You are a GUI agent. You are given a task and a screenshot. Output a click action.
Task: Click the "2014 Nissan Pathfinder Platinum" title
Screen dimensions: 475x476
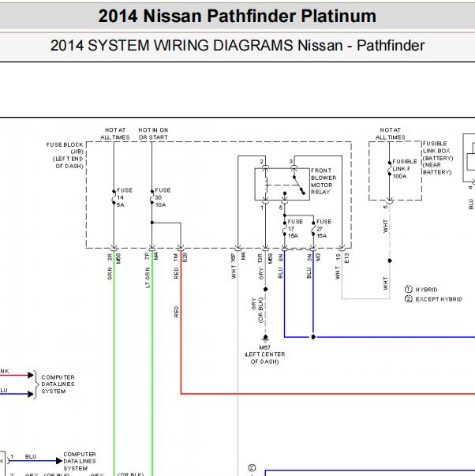coord(237,16)
